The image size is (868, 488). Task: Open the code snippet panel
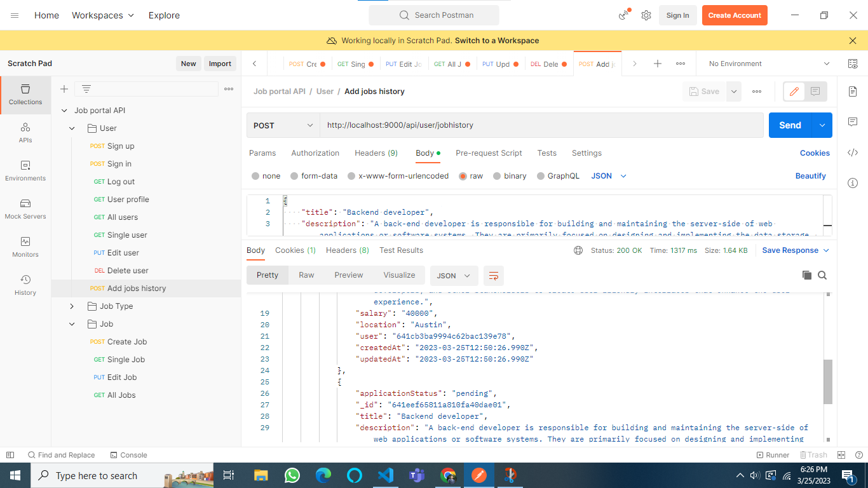(853, 152)
